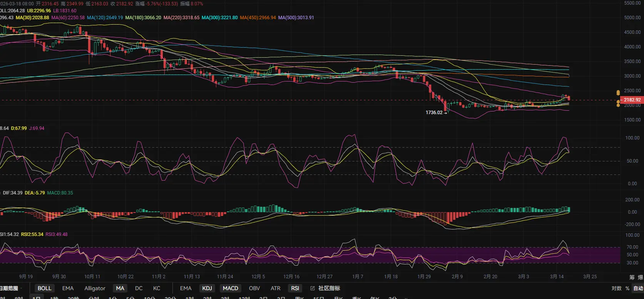Enable the ATR sub-indicator
The image size is (644, 299).
click(275, 288)
